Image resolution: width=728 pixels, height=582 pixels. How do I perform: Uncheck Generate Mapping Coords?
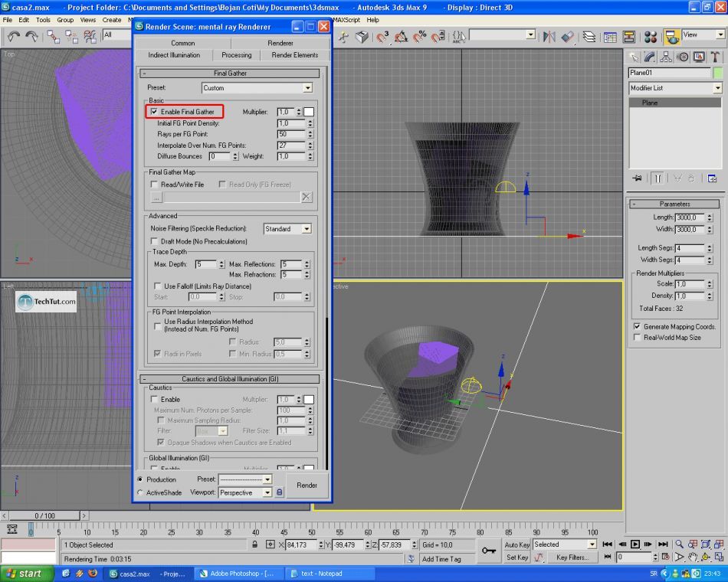click(x=637, y=326)
